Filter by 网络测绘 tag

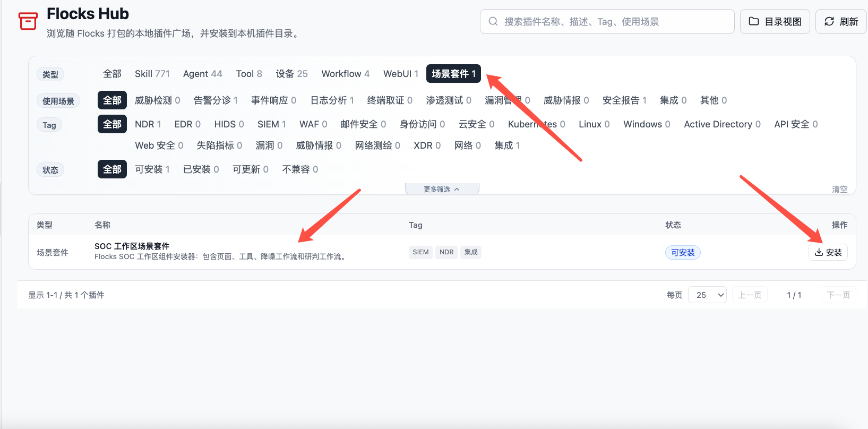coord(377,145)
